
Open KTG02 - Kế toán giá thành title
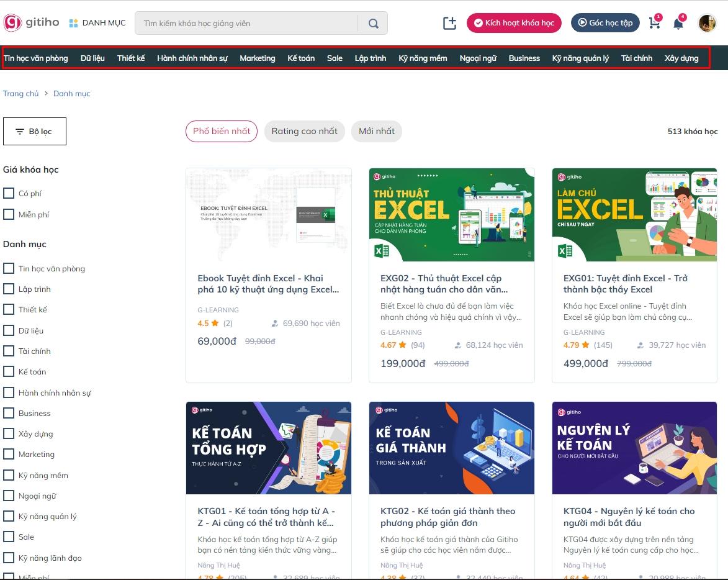[x=447, y=517]
